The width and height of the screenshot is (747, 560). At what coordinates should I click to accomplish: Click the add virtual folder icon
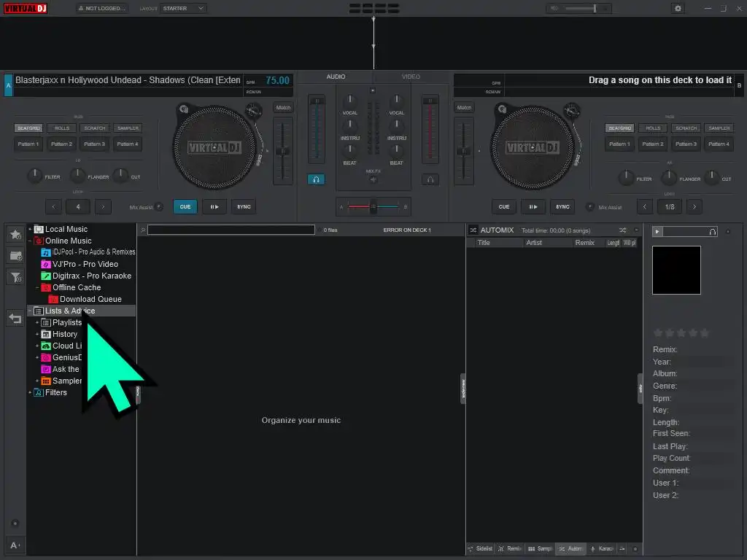click(16, 256)
